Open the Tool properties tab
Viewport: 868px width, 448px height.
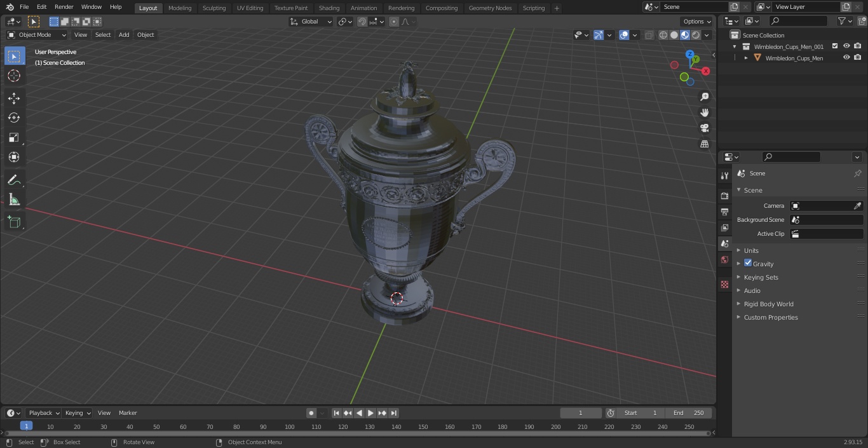pos(724,175)
